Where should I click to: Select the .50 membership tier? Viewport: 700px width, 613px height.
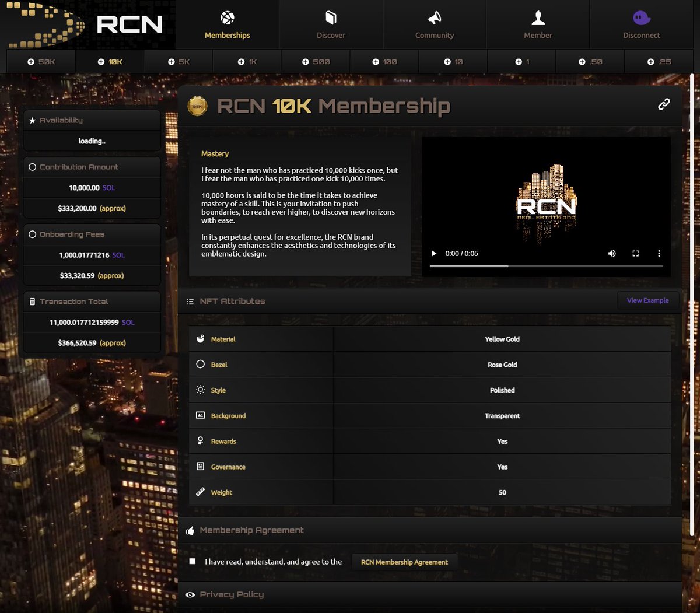click(x=590, y=62)
